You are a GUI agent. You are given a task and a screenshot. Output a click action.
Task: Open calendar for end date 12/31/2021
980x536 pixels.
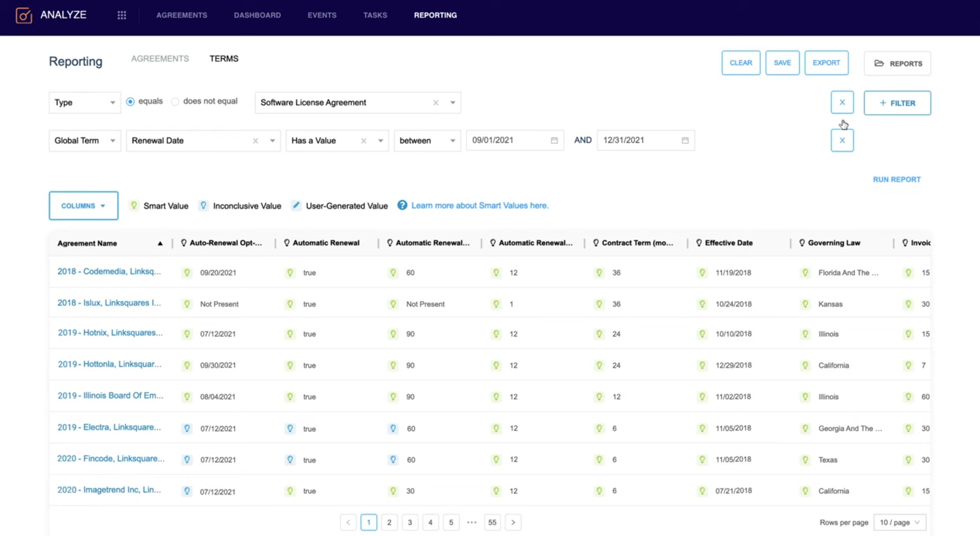685,140
